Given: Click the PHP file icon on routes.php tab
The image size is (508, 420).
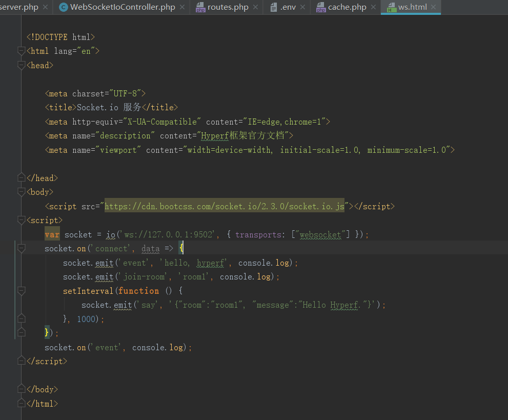Looking at the screenshot, I should click(200, 7).
